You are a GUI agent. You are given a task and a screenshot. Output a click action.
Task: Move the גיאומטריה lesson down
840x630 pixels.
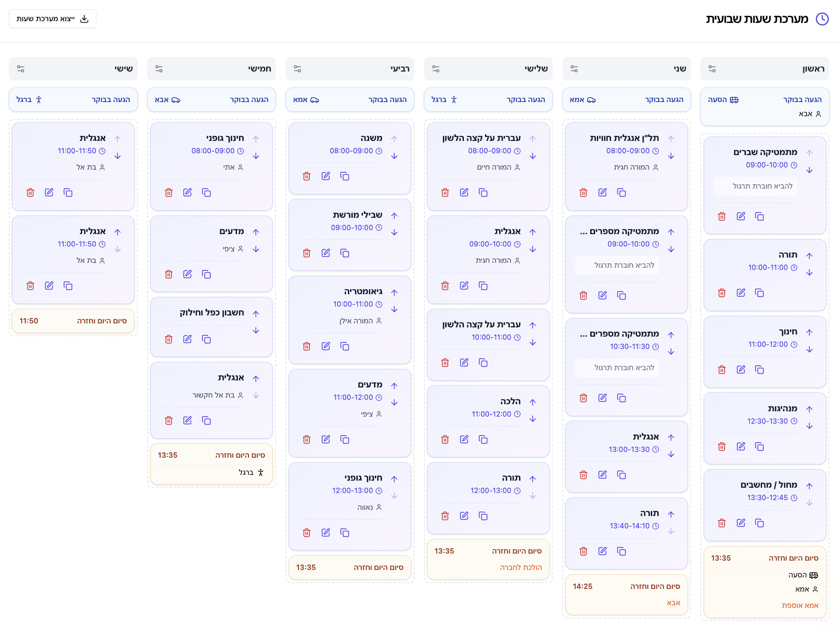pos(394,309)
